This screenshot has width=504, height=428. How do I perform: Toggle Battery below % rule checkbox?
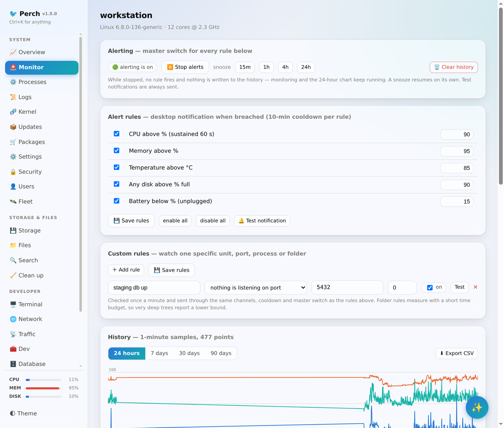117,201
